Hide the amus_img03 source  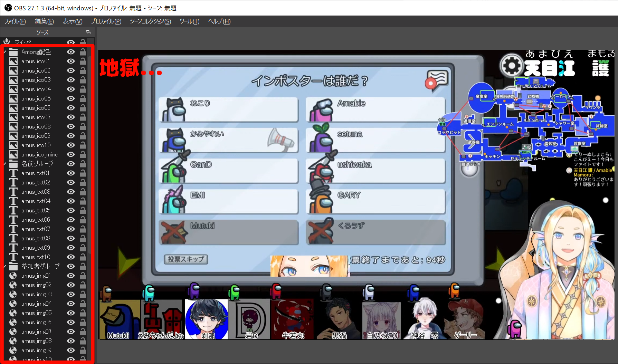(71, 294)
